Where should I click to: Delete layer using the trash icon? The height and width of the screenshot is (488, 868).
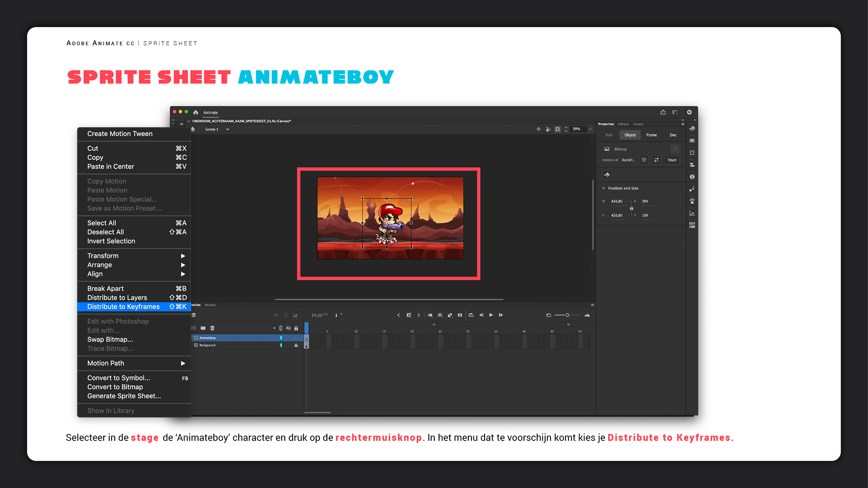[212, 328]
